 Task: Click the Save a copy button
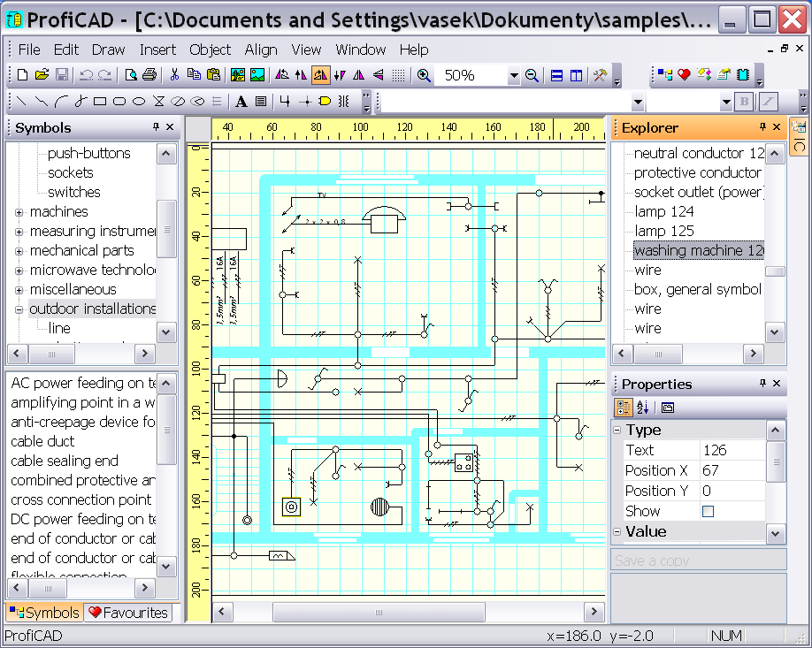(698, 560)
